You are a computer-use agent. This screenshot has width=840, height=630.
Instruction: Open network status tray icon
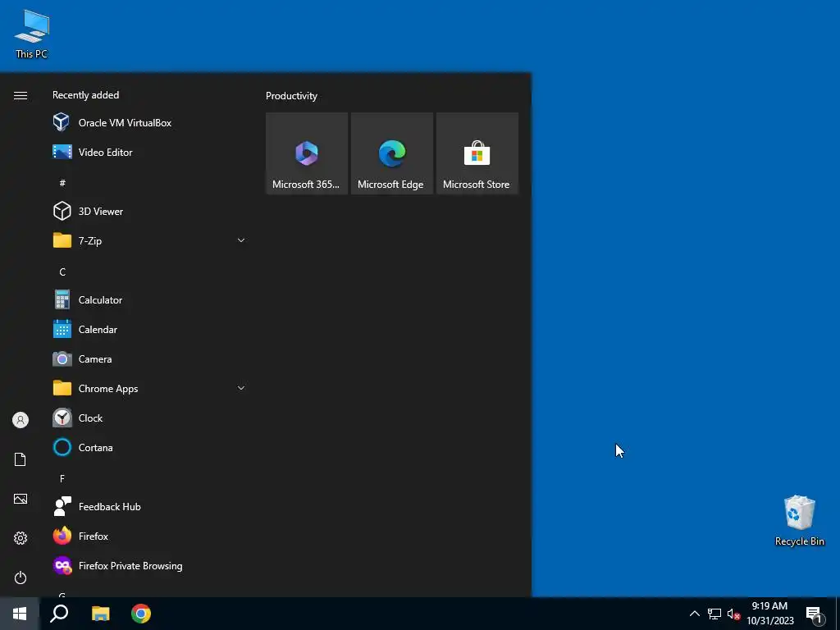tap(714, 614)
